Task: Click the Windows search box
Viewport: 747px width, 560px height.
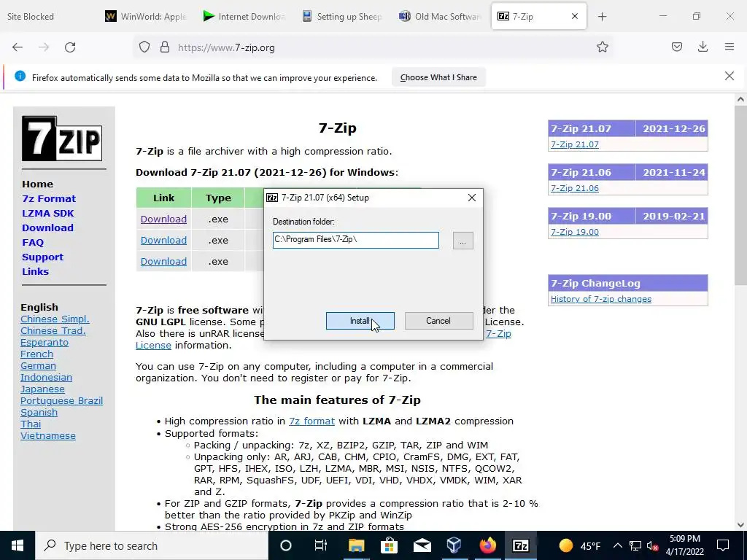Action: click(152, 545)
